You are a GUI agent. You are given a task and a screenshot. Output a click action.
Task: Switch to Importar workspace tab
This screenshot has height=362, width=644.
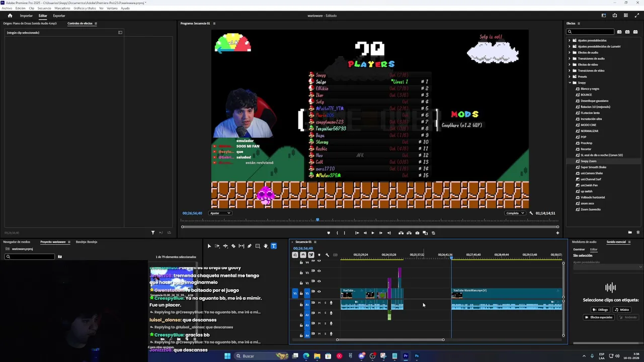click(26, 16)
